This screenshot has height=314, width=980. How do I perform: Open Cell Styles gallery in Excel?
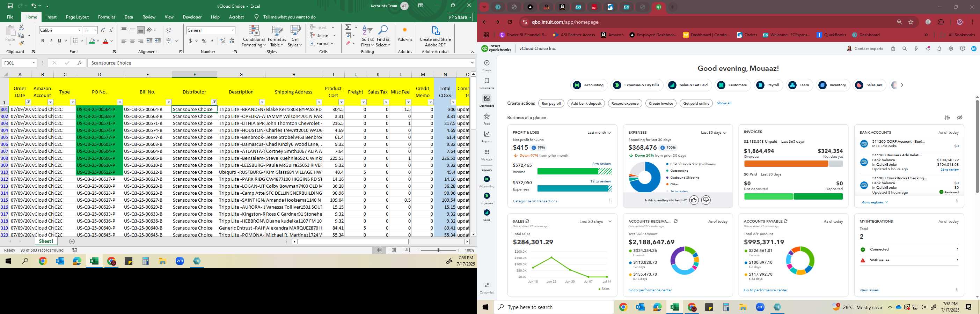pyautogui.click(x=295, y=37)
